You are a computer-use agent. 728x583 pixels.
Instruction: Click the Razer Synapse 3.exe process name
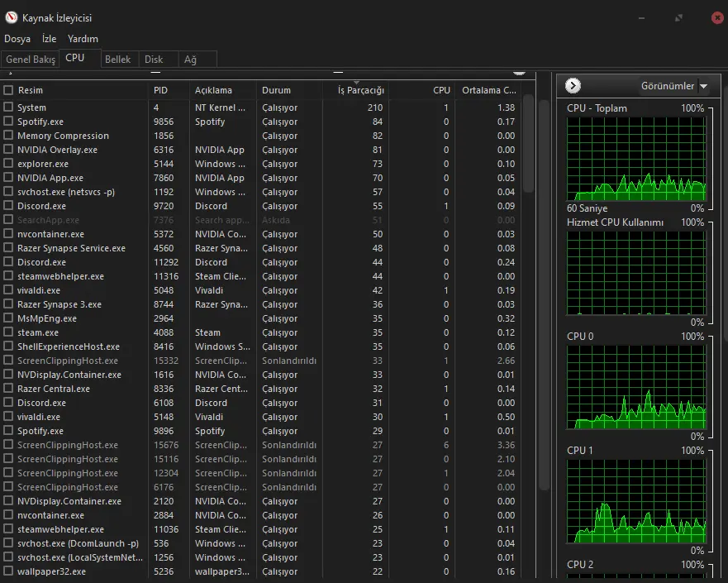pos(59,304)
